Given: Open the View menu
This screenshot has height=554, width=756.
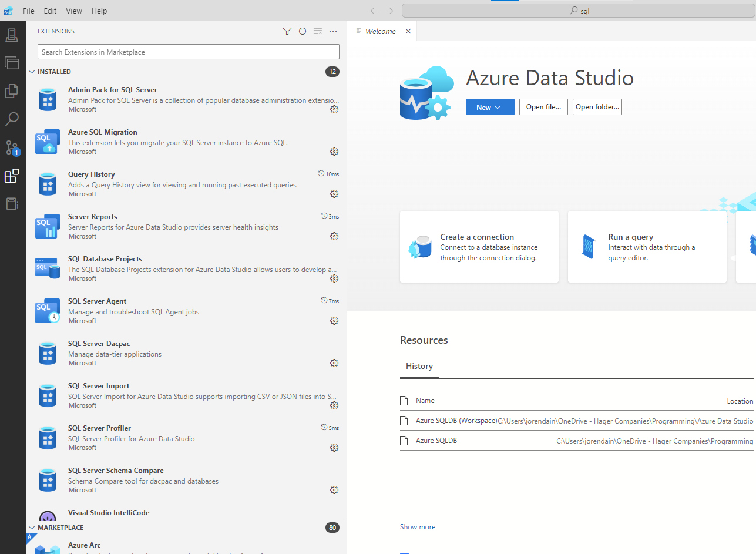Looking at the screenshot, I should 74,11.
